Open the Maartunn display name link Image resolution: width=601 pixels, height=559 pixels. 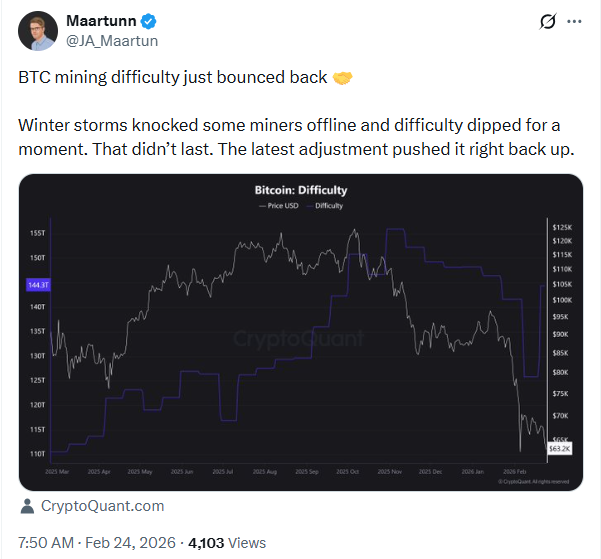tap(101, 21)
